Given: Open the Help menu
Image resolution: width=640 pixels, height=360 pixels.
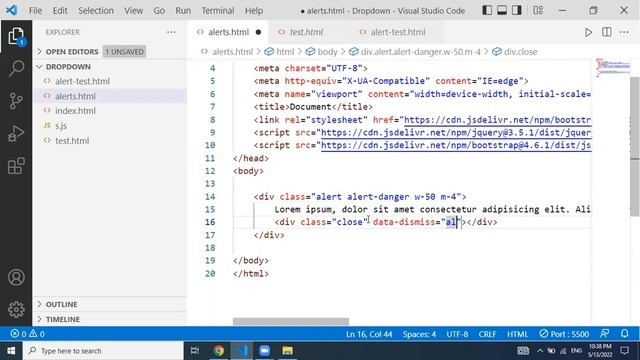Looking at the screenshot, I should tap(253, 11).
